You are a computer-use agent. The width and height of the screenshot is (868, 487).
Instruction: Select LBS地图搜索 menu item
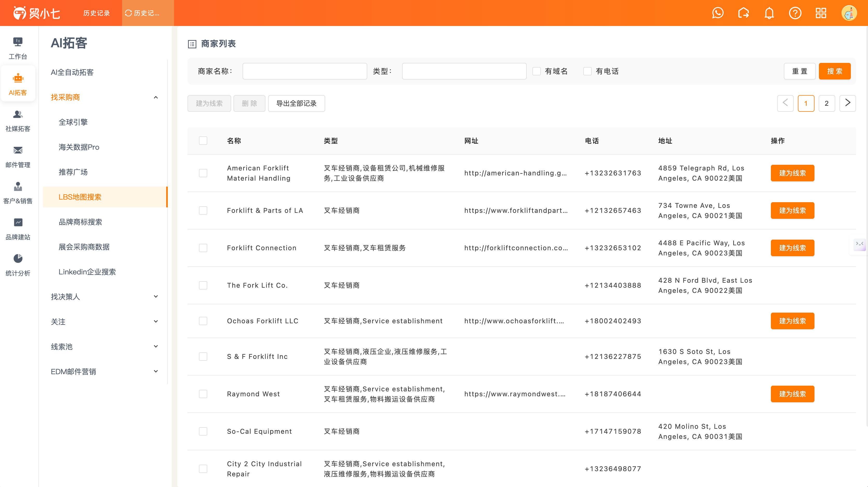coord(105,197)
